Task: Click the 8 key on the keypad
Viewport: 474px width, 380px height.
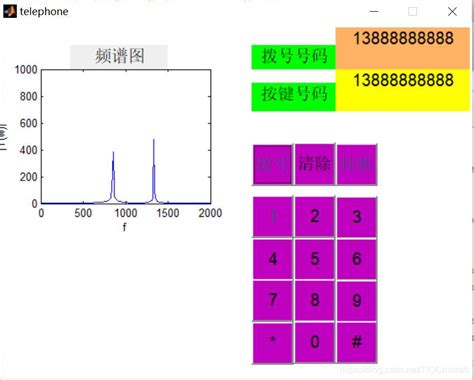Action: [x=315, y=300]
